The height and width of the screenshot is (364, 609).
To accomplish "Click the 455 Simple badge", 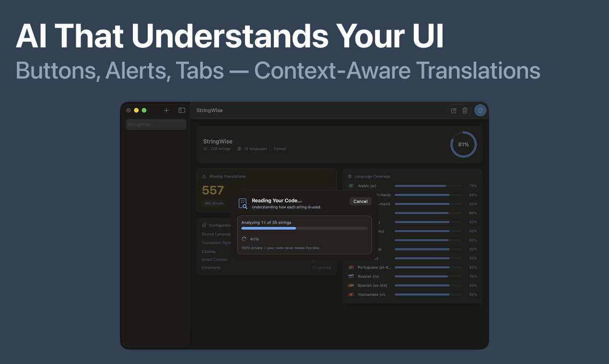I will 214,204.
